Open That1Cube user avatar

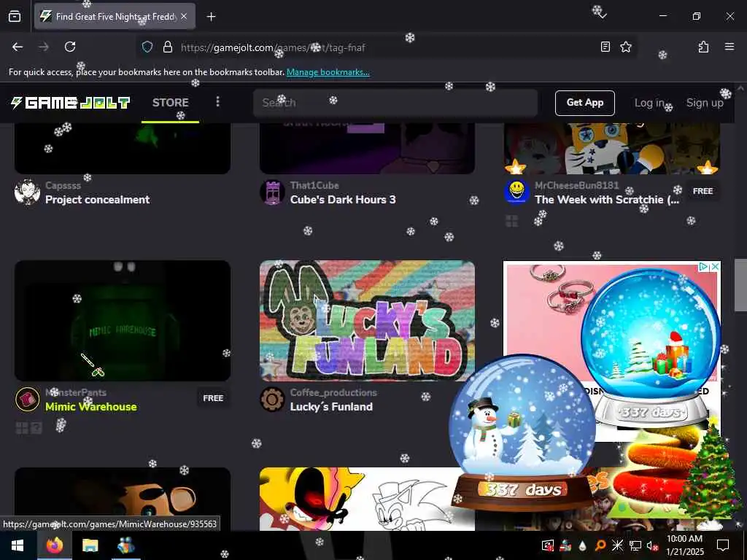click(272, 192)
